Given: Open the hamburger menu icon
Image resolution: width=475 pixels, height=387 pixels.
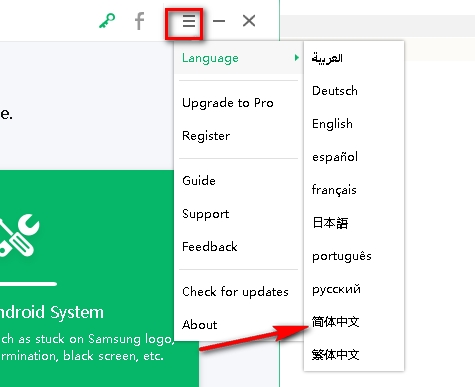Looking at the screenshot, I should 189,21.
